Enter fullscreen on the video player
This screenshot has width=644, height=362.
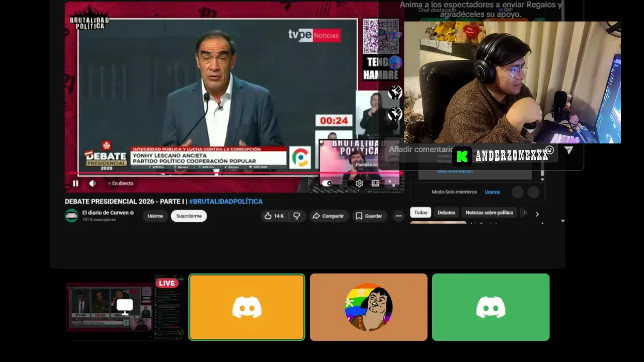tap(391, 184)
